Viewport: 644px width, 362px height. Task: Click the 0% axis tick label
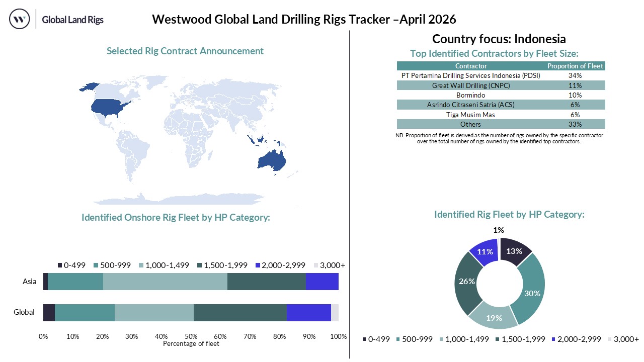(x=43, y=336)
